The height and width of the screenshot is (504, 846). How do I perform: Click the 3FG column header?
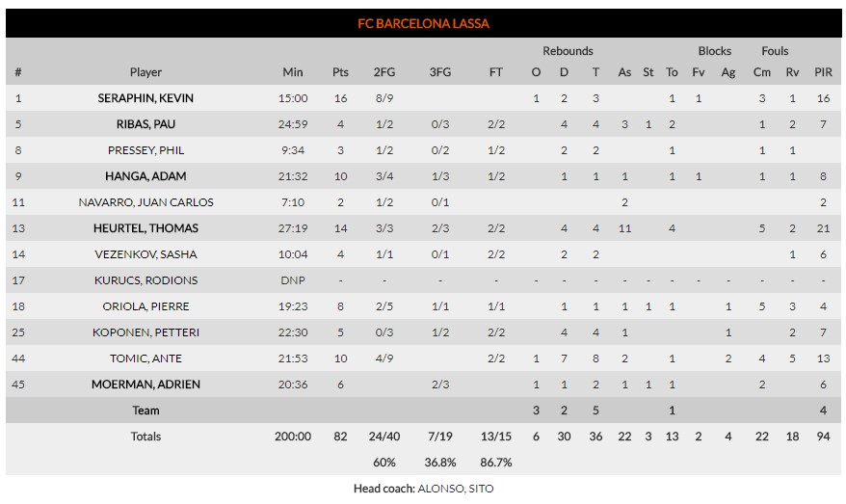coord(439,72)
